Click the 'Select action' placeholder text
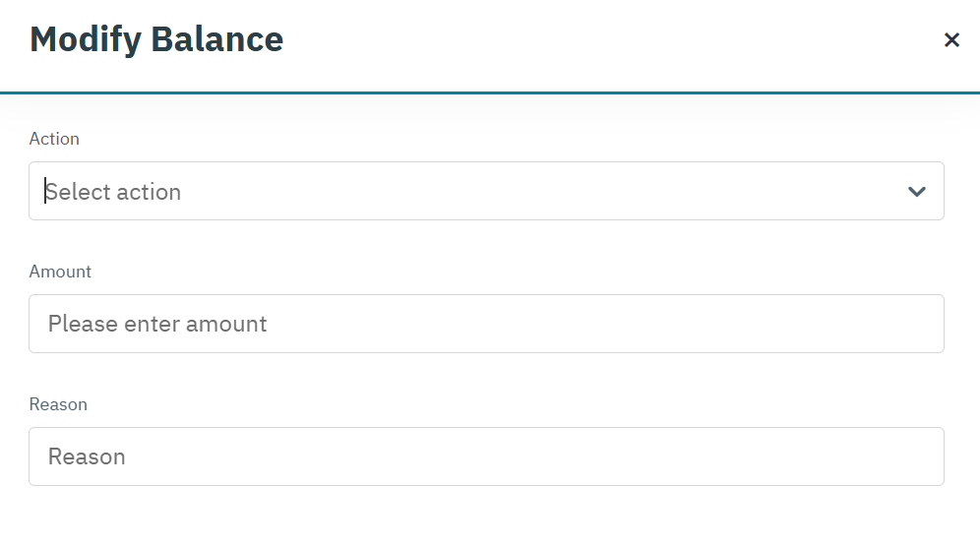 click(x=113, y=192)
